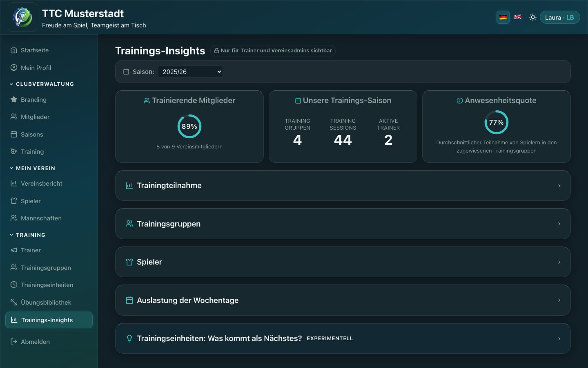The image size is (588, 368).
Task: Open Laura user profile menu
Action: 560,17
